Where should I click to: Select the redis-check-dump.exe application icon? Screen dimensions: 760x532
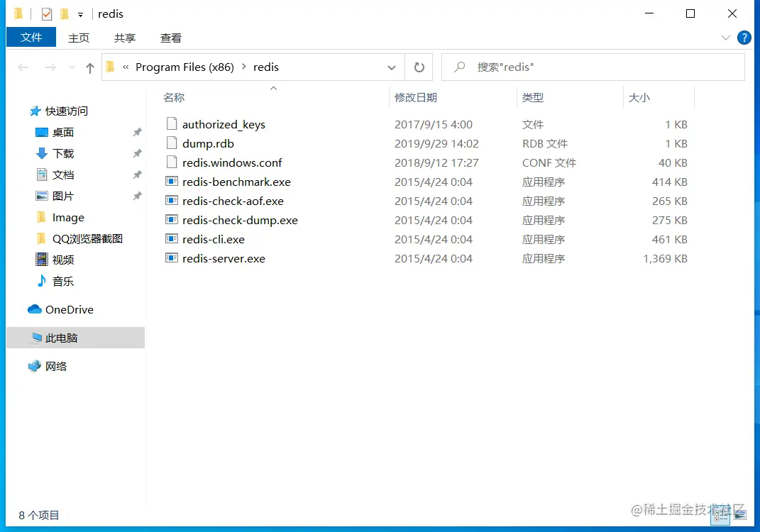pos(172,219)
